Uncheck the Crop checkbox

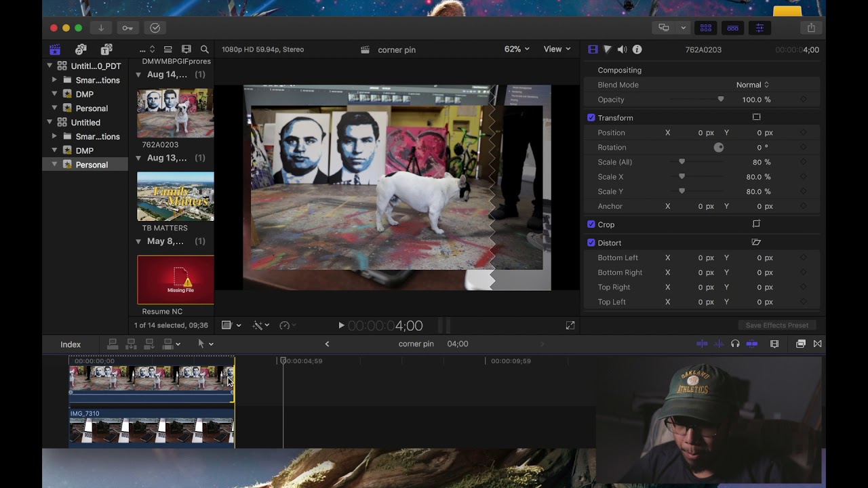pyautogui.click(x=591, y=224)
